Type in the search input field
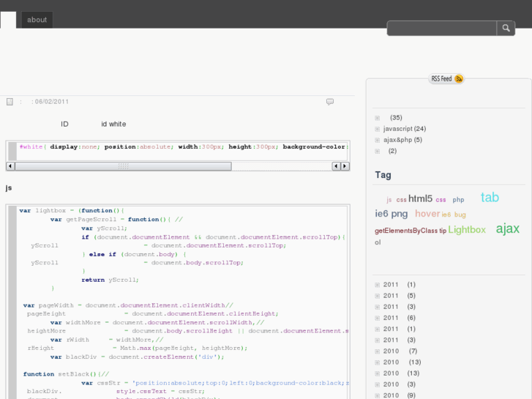This screenshot has height=399, width=532. coord(441,29)
